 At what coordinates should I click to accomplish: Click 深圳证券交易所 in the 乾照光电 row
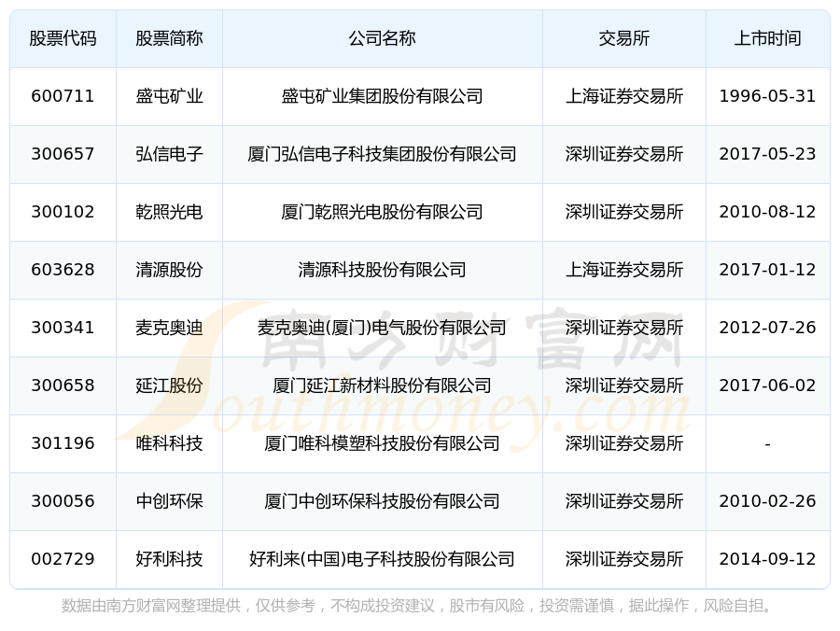pyautogui.click(x=624, y=212)
